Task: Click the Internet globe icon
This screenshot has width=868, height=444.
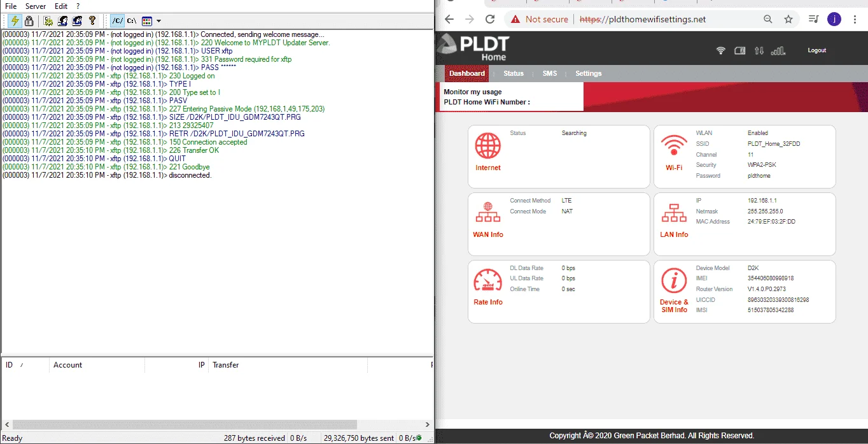Action: click(x=488, y=146)
